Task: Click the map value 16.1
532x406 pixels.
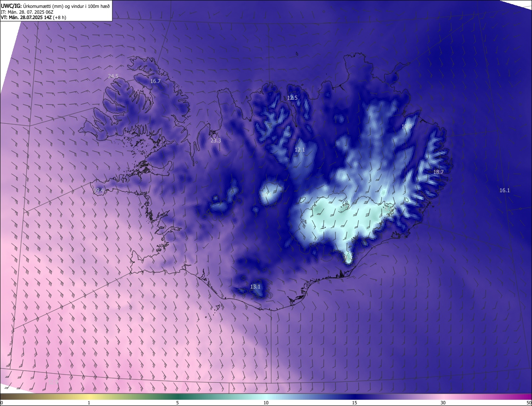Action: point(504,190)
